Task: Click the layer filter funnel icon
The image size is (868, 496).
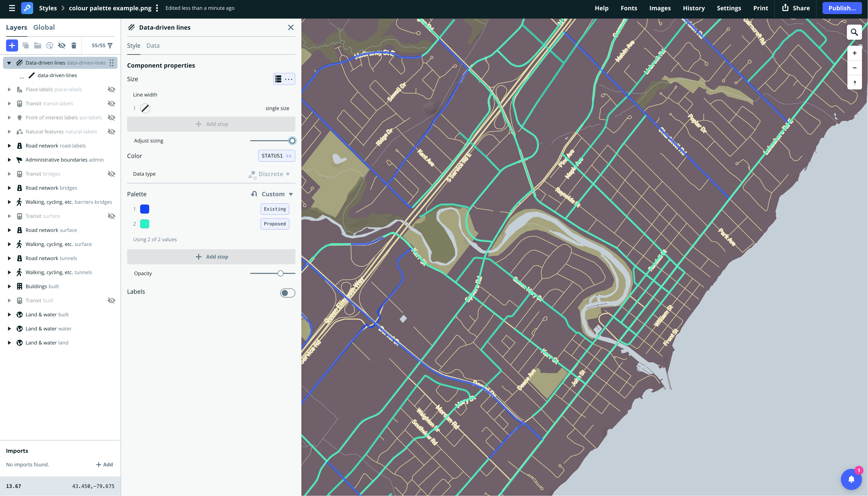Action: tap(110, 45)
